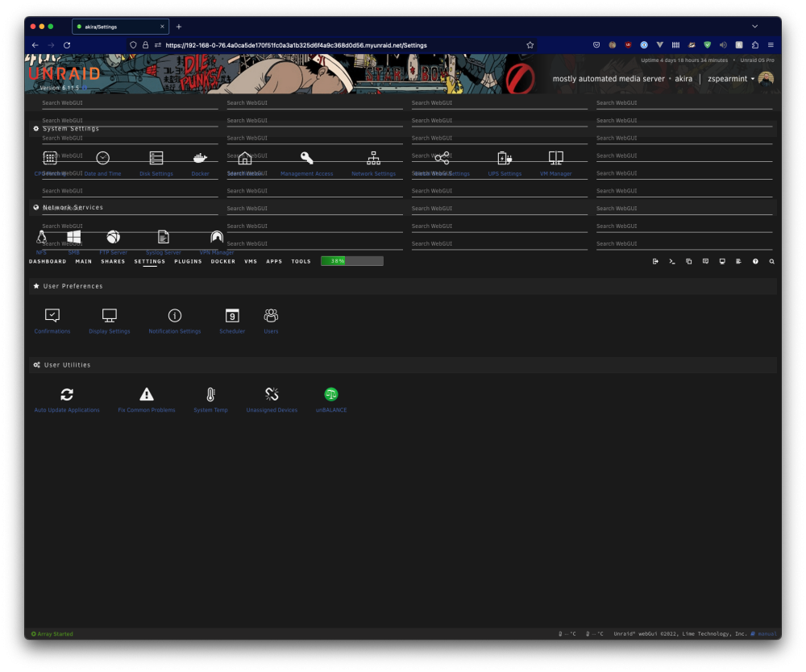Image resolution: width=806 pixels, height=672 pixels.
Task: Open a new browser tab
Action: coord(179,27)
